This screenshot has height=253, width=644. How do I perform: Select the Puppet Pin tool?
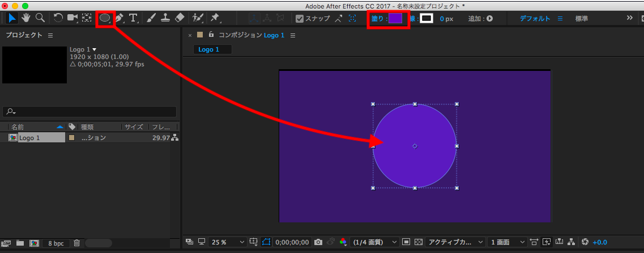pyautogui.click(x=215, y=18)
